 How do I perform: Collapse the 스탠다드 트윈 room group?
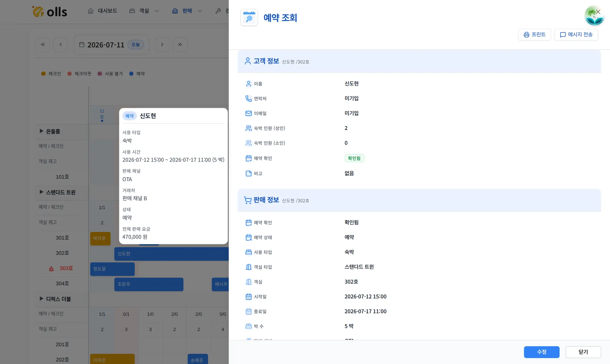(x=41, y=192)
